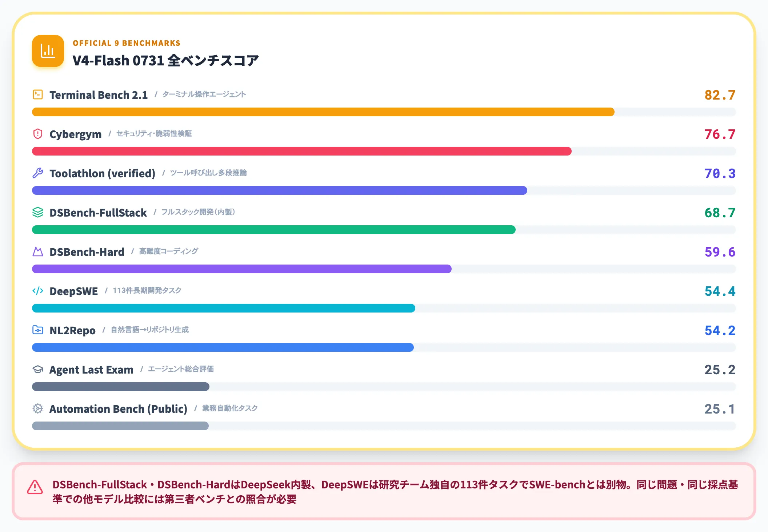Click the cyan DeepSWE progress bar
Screen dimensions: 768x532
[224, 308]
